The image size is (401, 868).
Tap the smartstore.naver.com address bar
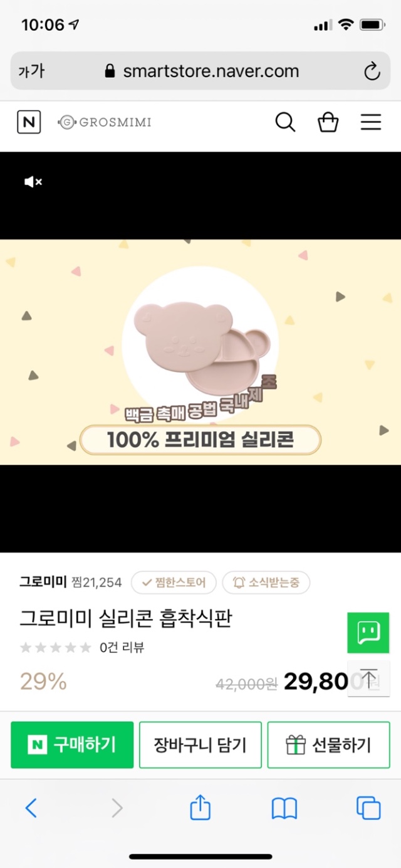coord(200,71)
